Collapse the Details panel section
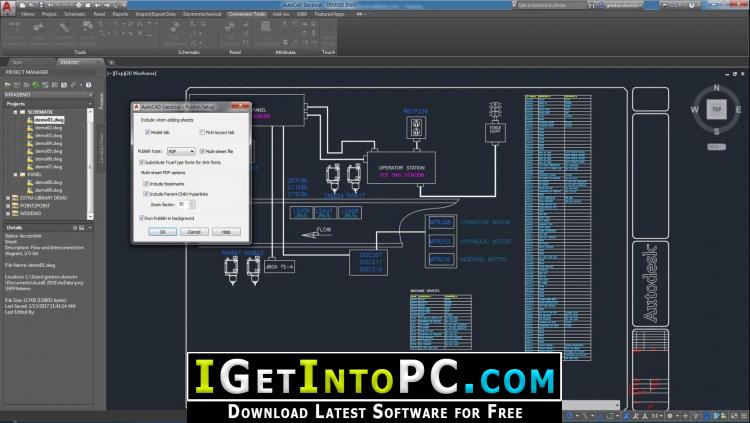Image resolution: width=750 pixels, height=423 pixels. [90, 228]
